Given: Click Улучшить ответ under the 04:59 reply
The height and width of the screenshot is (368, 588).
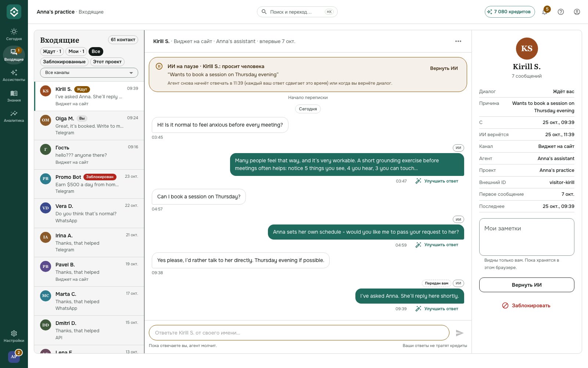Looking at the screenshot, I should [x=437, y=245].
